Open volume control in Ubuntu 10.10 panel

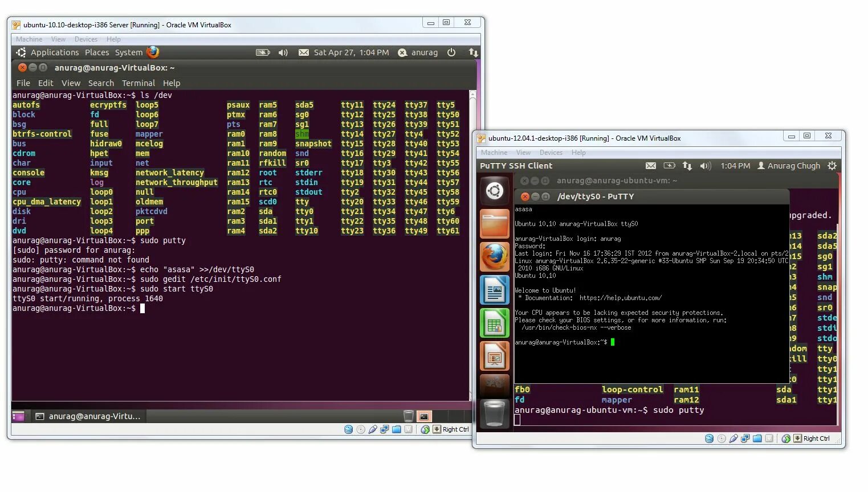click(283, 52)
